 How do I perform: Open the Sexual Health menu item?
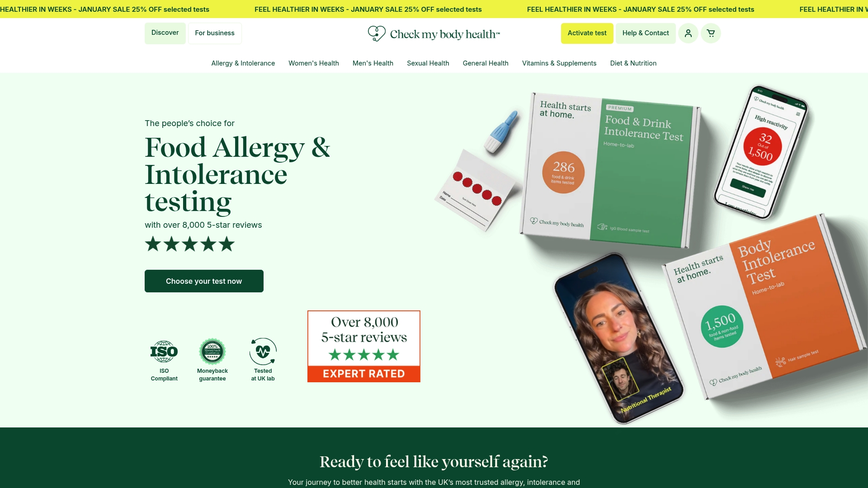pos(428,63)
